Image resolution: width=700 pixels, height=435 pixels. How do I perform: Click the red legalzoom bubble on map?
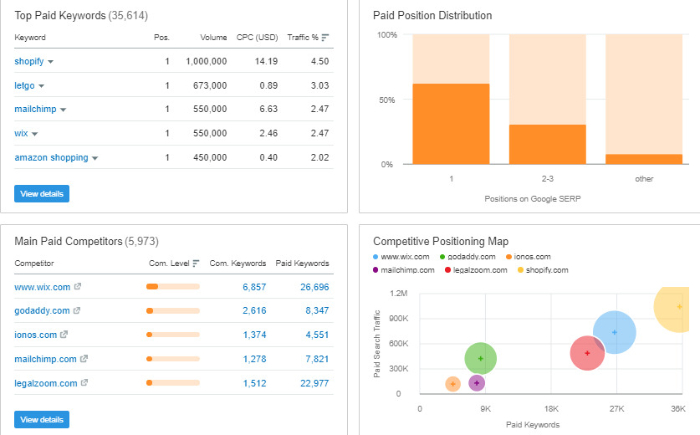[587, 353]
